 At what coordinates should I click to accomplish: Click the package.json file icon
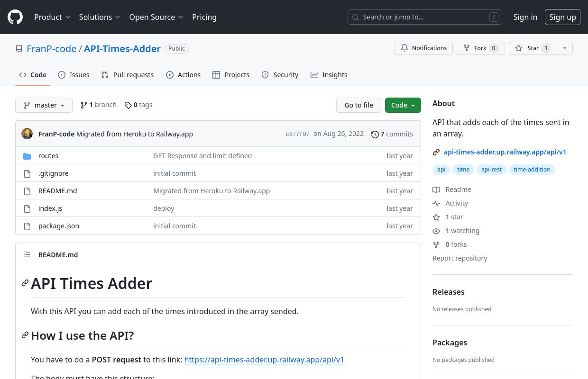tap(27, 226)
